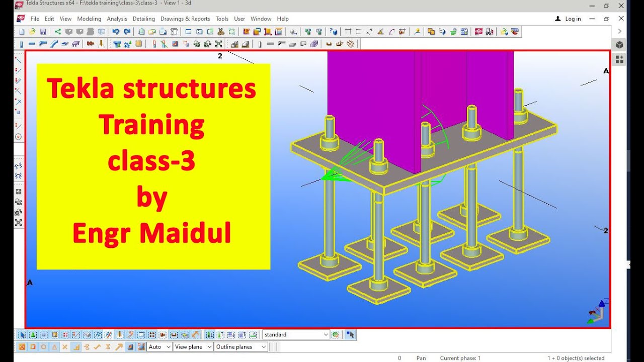
Task: Select the Create polybeam tool
Action: 43,44
